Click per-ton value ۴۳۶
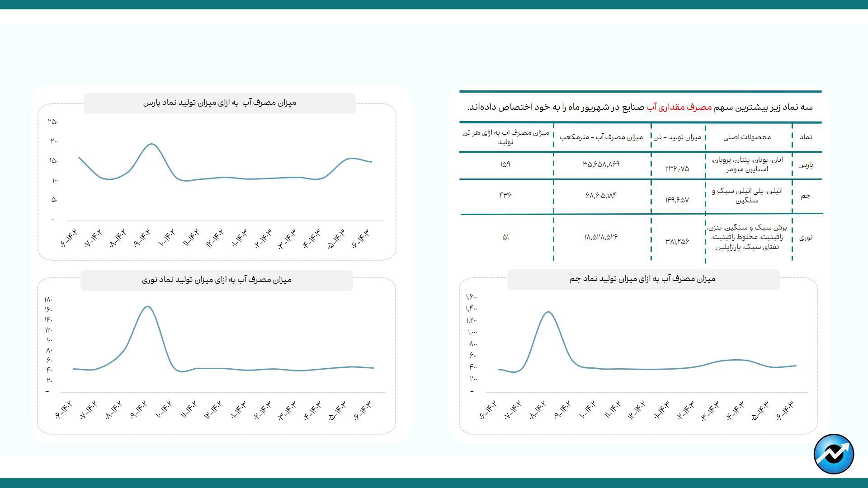Viewport: 868px width, 488px height. (505, 195)
